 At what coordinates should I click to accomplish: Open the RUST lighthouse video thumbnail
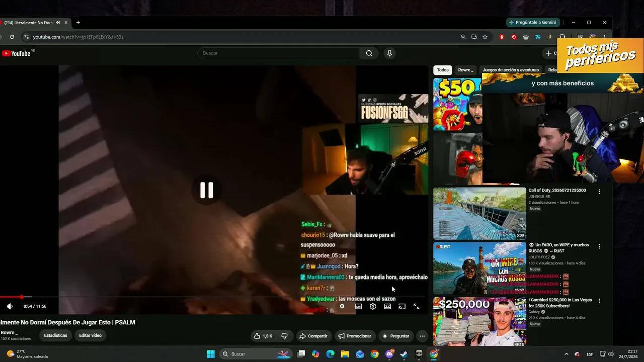click(x=479, y=268)
